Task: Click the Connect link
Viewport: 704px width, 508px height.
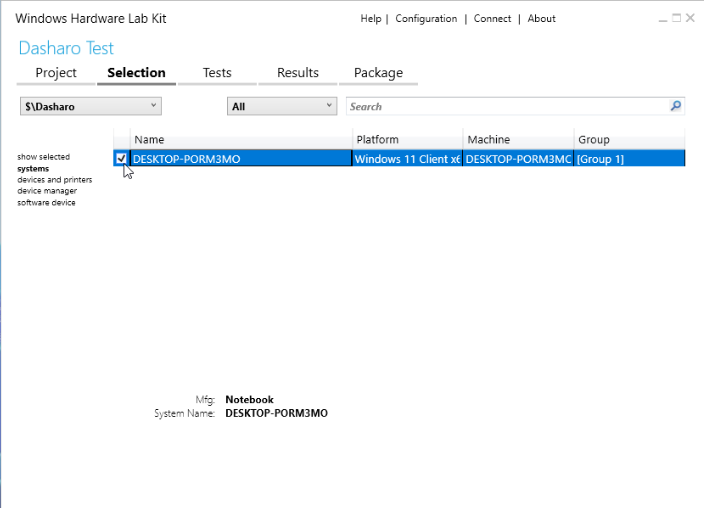Action: pyautogui.click(x=492, y=18)
